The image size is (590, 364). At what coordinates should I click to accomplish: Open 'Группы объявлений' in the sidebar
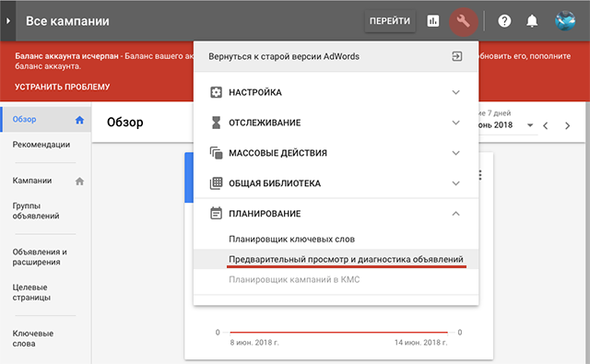click(x=36, y=211)
